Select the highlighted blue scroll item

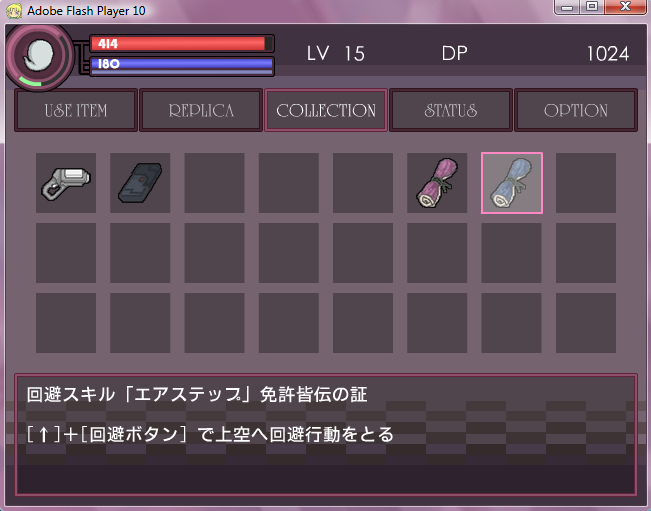click(512, 183)
